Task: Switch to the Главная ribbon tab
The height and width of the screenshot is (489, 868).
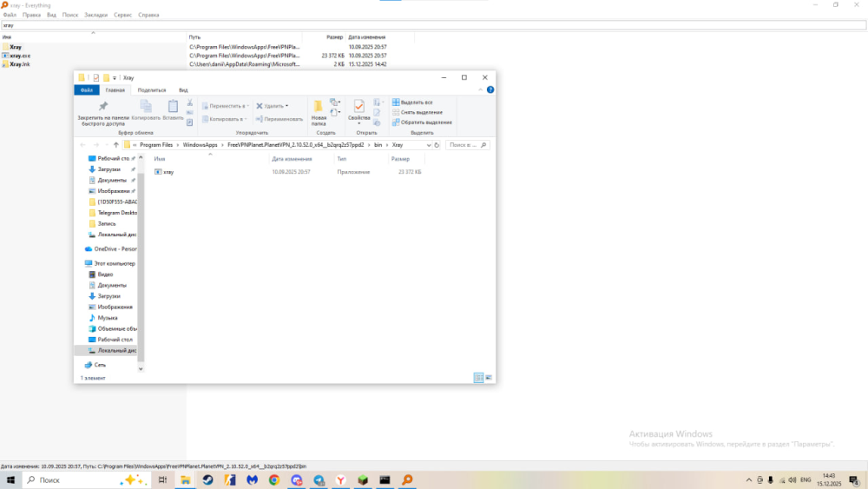Action: 115,89
